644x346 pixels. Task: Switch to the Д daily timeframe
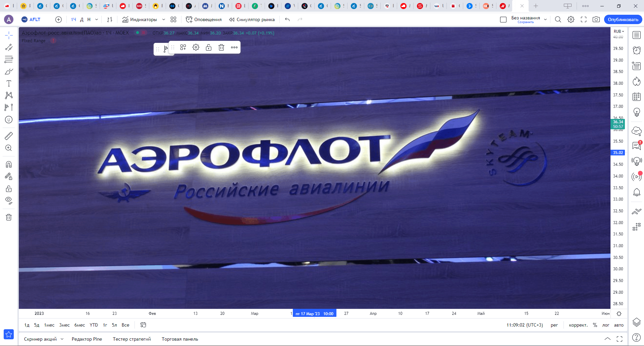click(x=82, y=19)
